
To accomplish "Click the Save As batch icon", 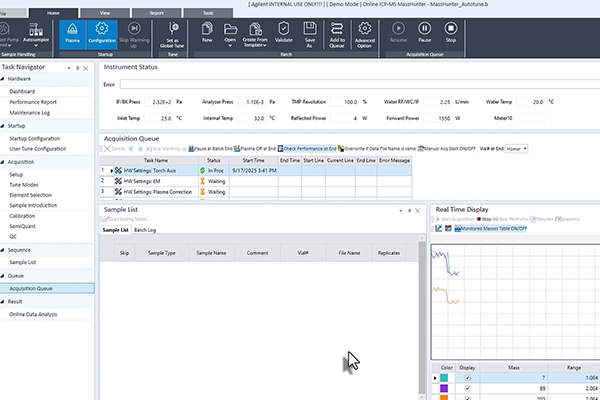I will click(310, 34).
